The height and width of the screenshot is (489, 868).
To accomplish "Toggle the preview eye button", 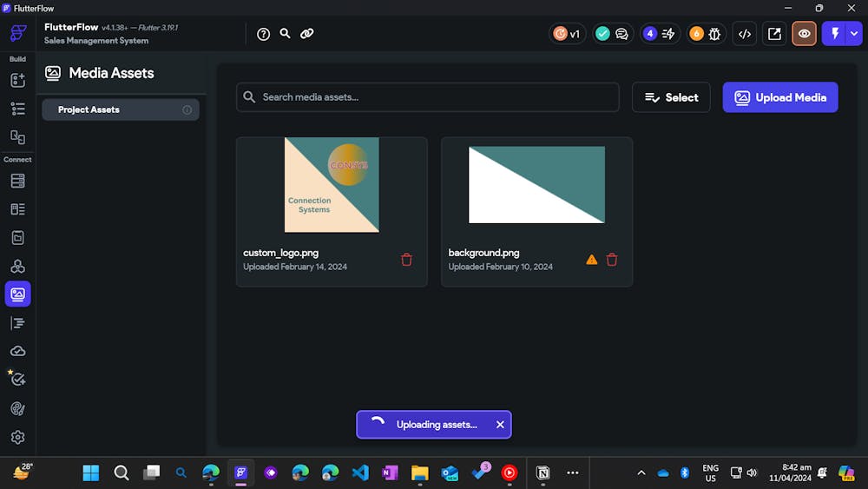I will [x=805, y=34].
